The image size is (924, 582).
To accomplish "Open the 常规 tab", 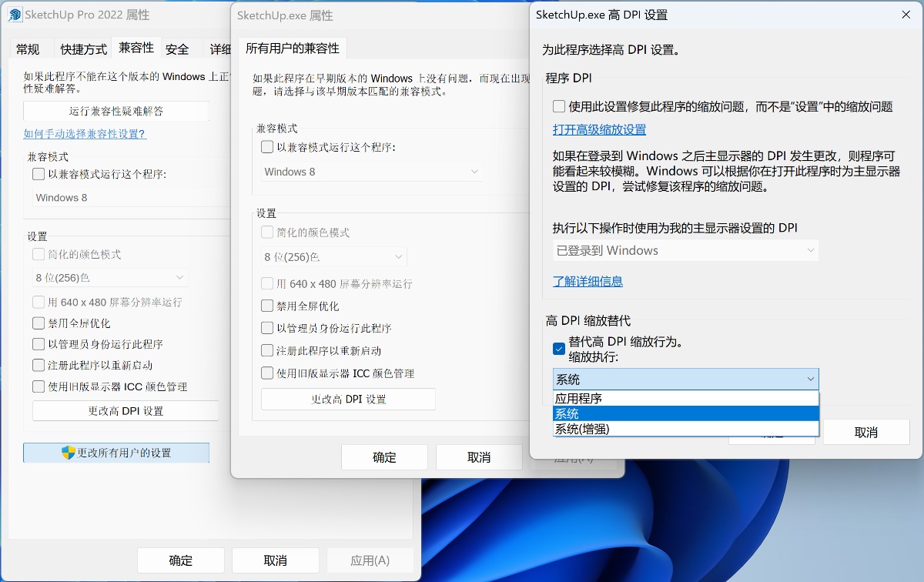I will coord(28,49).
